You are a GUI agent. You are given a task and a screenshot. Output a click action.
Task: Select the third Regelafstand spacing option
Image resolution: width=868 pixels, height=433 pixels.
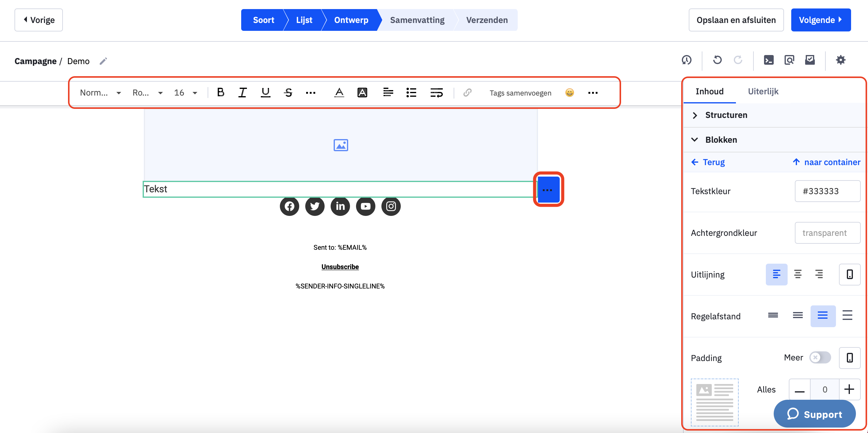tap(822, 316)
